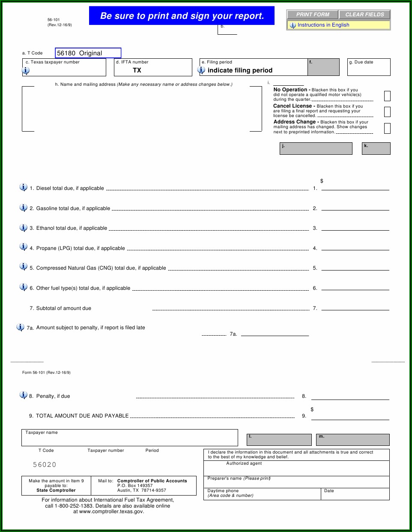Show info for Compressed Natural Gas line
The height and width of the screenshot is (532, 412).
click(24, 267)
